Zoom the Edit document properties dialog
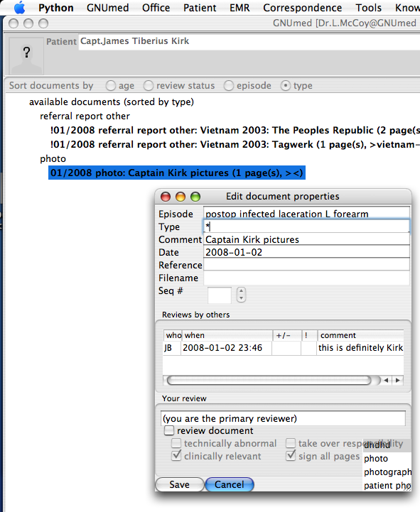This screenshot has height=512, width=420. click(195, 197)
